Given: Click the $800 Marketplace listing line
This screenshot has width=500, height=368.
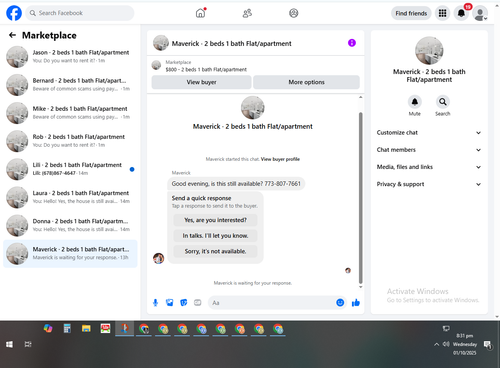Looking at the screenshot, I should [x=206, y=69].
